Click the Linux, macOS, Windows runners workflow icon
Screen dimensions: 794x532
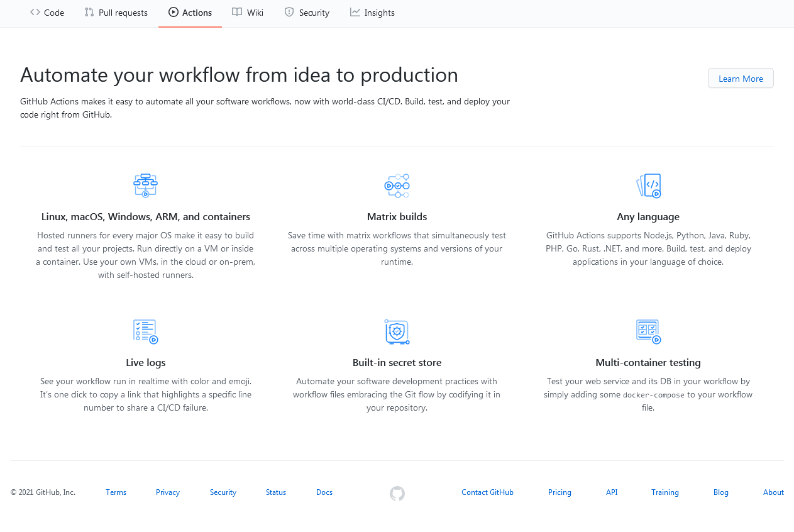tap(145, 186)
